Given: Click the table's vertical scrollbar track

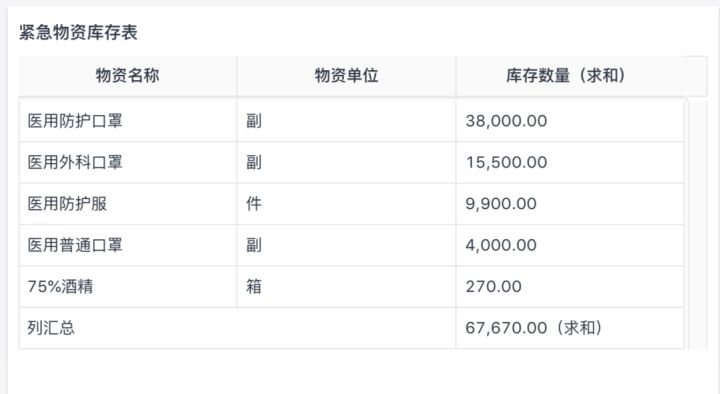Looking at the screenshot, I should point(698,225).
